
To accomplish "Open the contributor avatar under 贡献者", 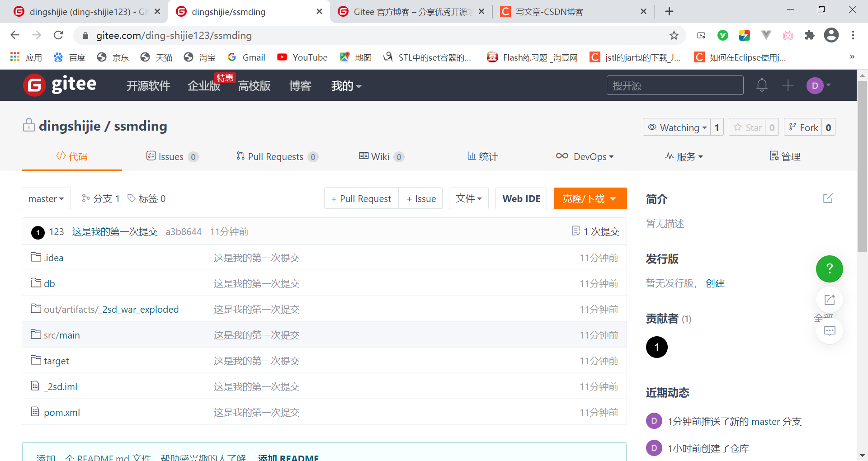I will pyautogui.click(x=656, y=347).
